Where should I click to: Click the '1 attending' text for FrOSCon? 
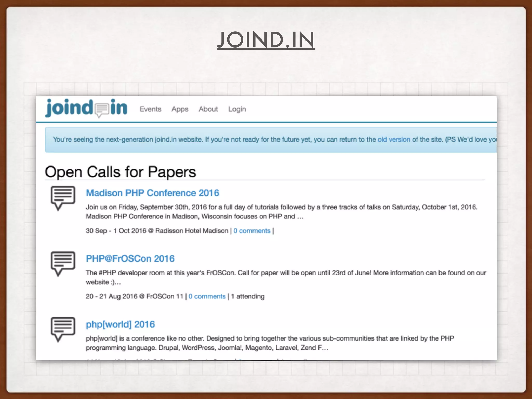pyautogui.click(x=248, y=296)
